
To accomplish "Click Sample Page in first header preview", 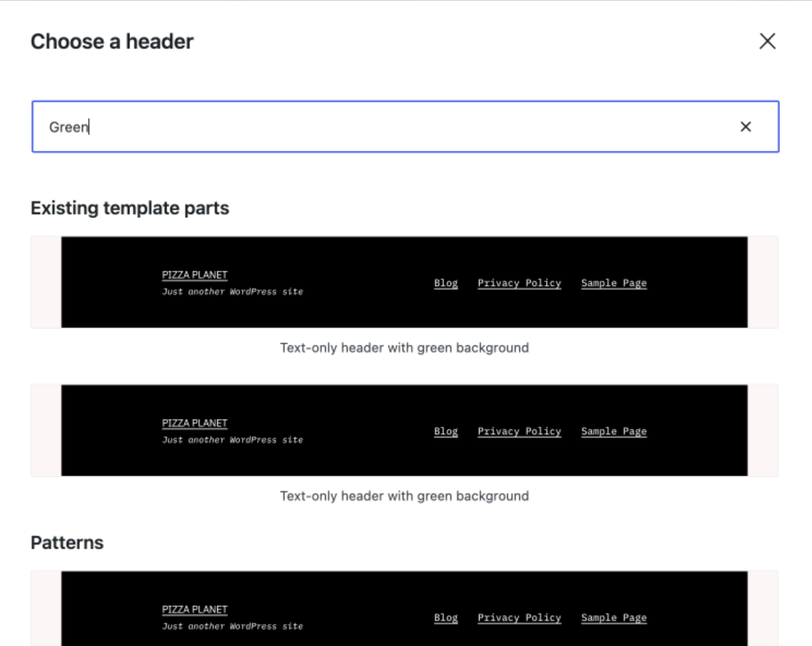I will [614, 283].
